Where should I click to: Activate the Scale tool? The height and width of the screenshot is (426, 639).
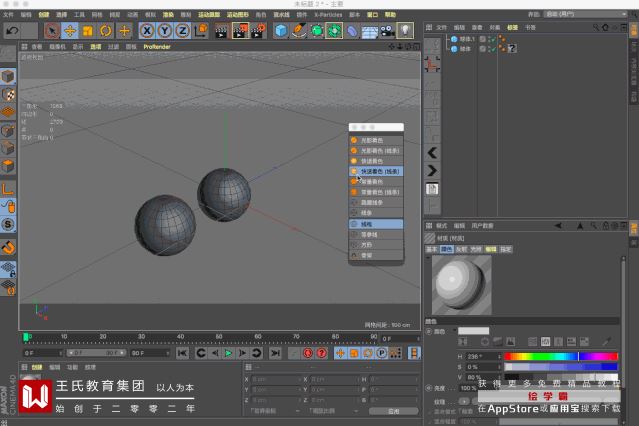[88, 31]
